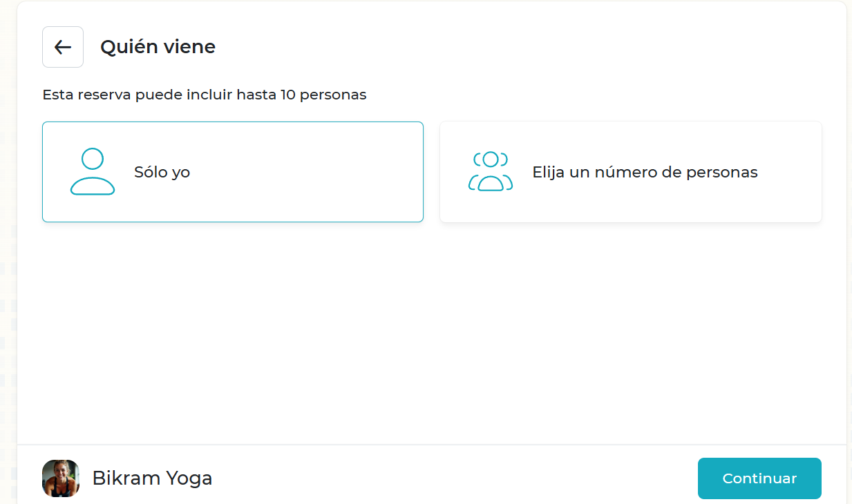Click the "Elija un número de personas" text
This screenshot has height=504, width=852.
645,172
